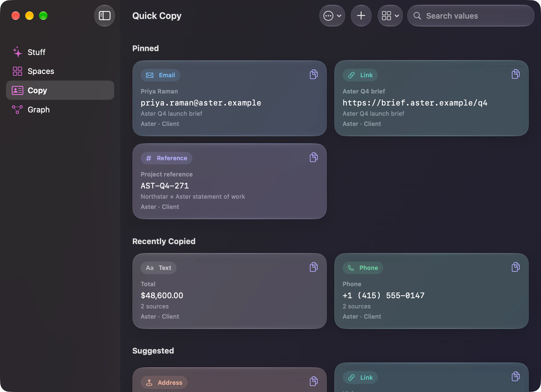Select priya.raman@aster.example email text
This screenshot has width=541, height=392.
pyautogui.click(x=201, y=103)
